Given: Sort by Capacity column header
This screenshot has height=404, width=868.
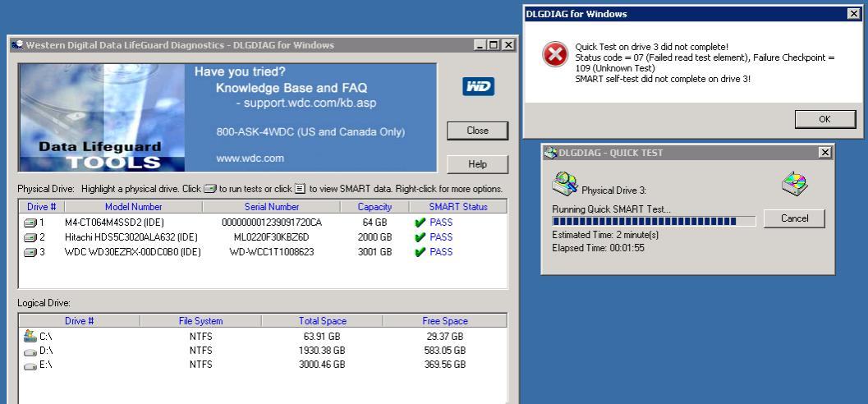Looking at the screenshot, I should click(x=374, y=207).
